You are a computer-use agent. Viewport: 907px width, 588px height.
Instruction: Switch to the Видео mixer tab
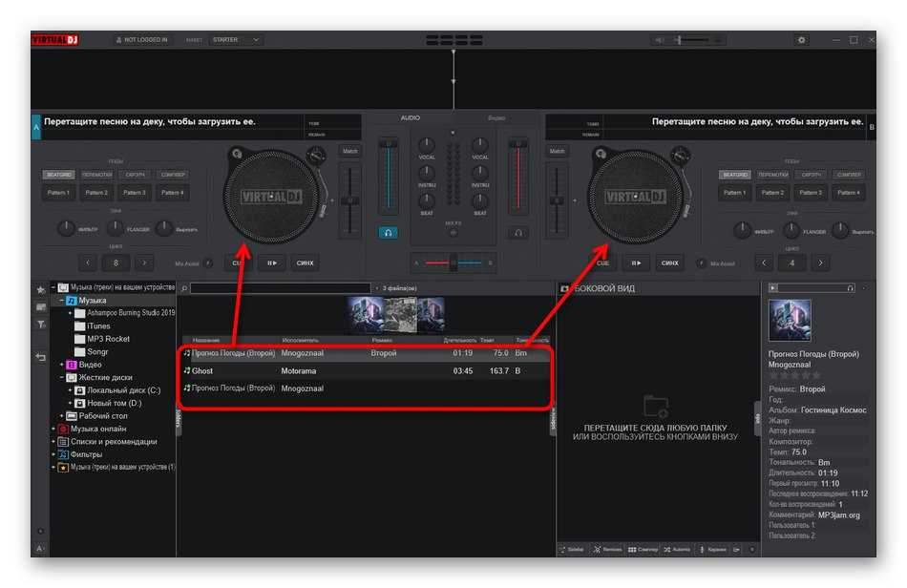(x=496, y=118)
